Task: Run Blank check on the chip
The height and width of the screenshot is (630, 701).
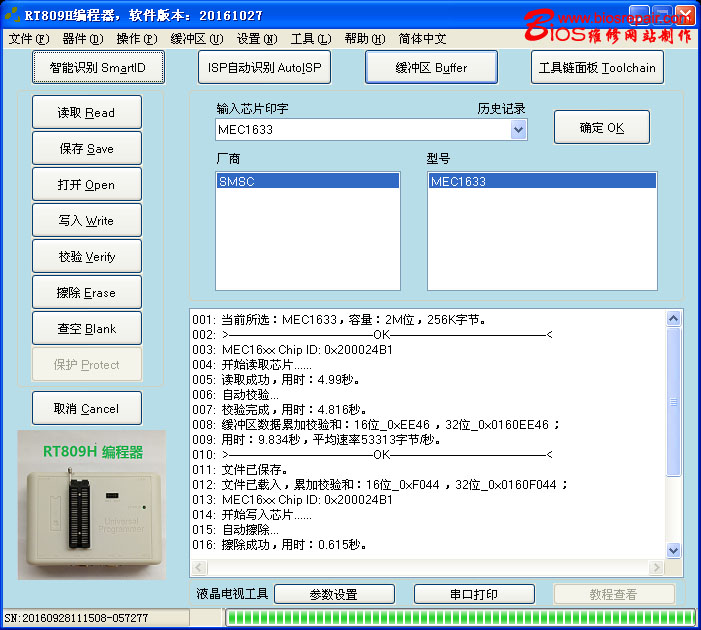Action: pos(87,328)
